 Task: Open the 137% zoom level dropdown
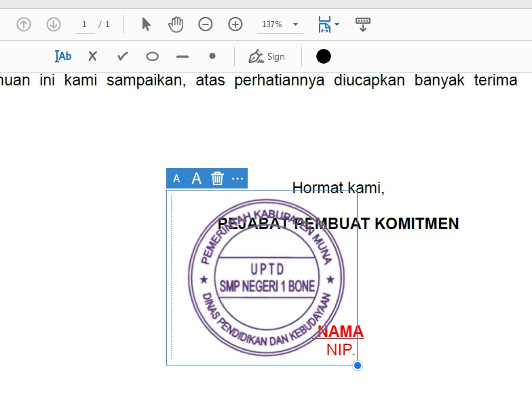(x=280, y=24)
